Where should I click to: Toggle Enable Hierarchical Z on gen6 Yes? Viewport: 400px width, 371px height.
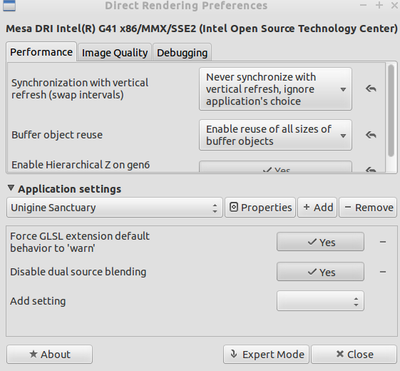tap(275, 167)
